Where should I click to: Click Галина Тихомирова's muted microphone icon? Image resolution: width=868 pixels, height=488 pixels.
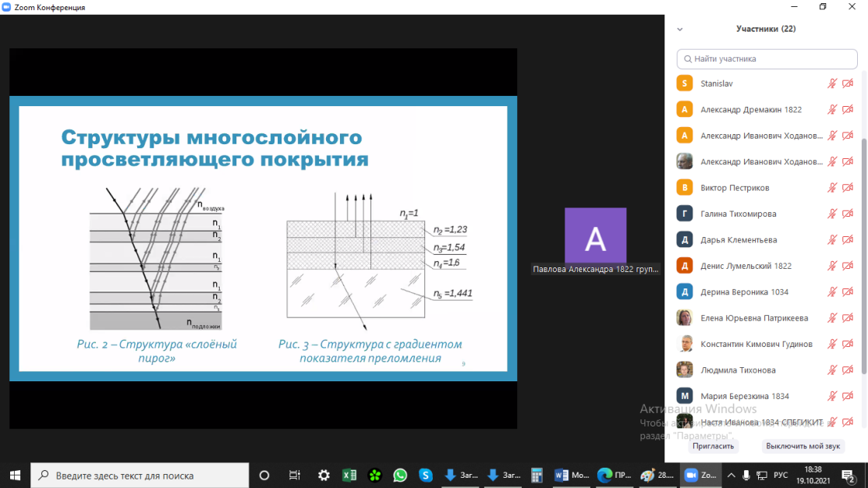coord(832,214)
